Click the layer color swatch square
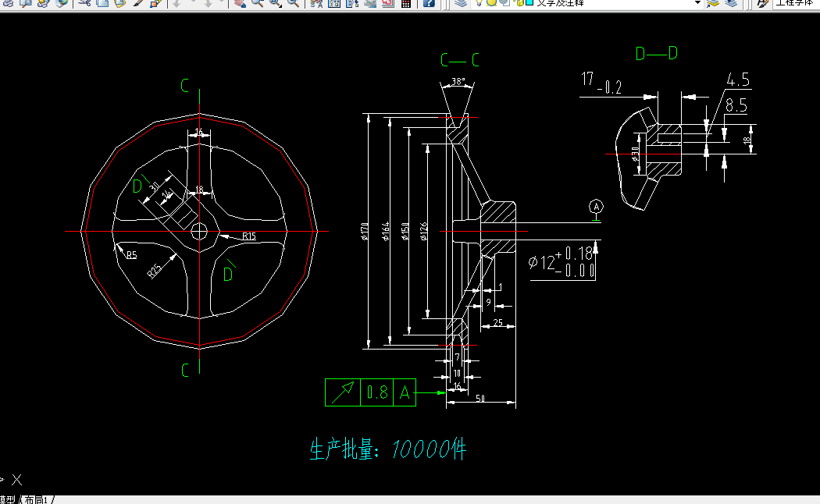The width and height of the screenshot is (820, 504). (x=529, y=5)
